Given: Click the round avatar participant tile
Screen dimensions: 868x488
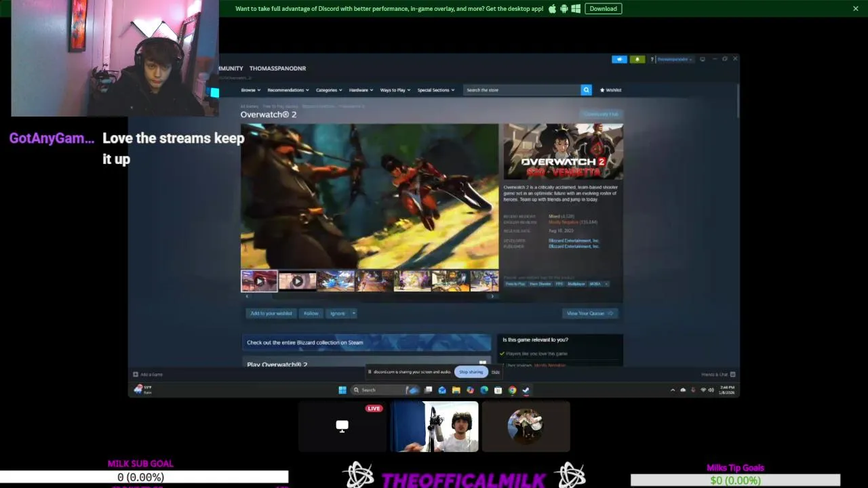Looking at the screenshot, I should tap(526, 426).
